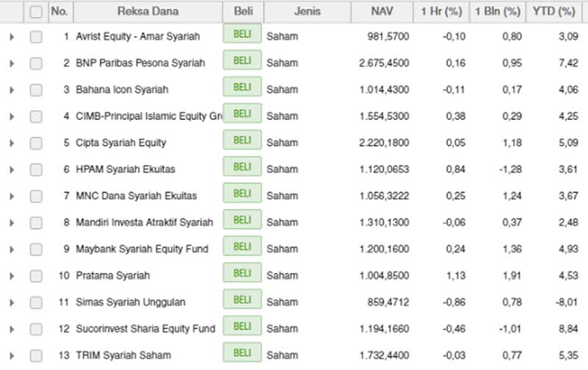Select YTD value -8,01
This screenshot has width=588, height=370.
567,302
